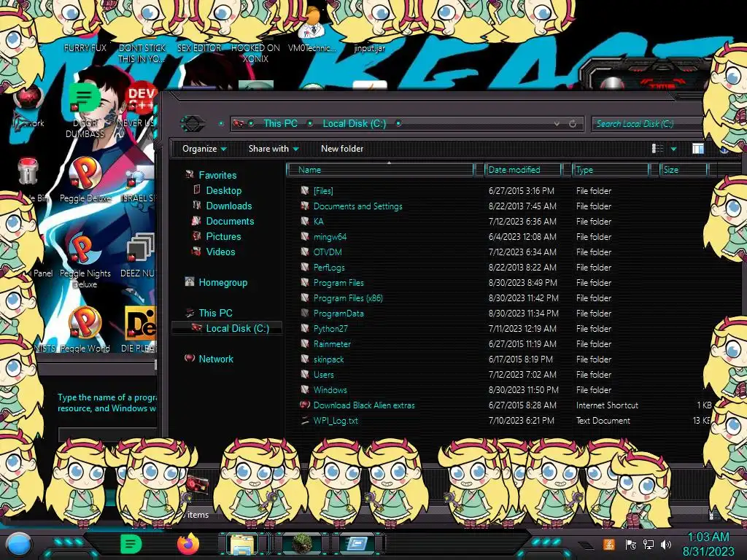Sort by the Type column header
Viewport: 747px width, 560px height.
point(611,170)
